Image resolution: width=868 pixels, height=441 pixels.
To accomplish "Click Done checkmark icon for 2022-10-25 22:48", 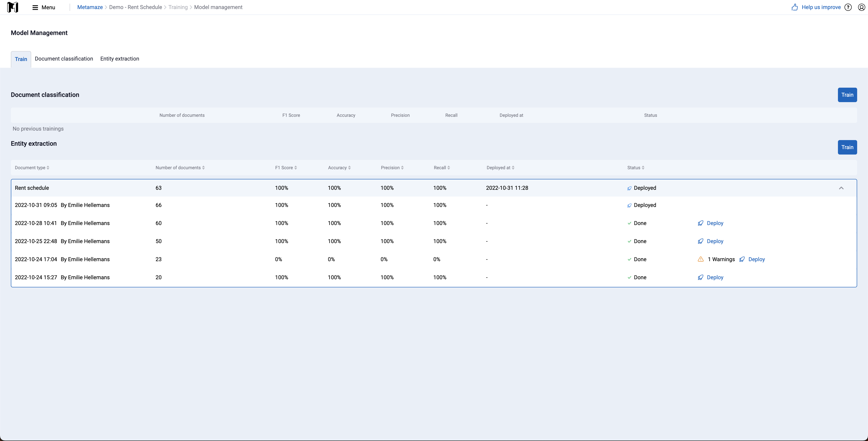I will [629, 241].
